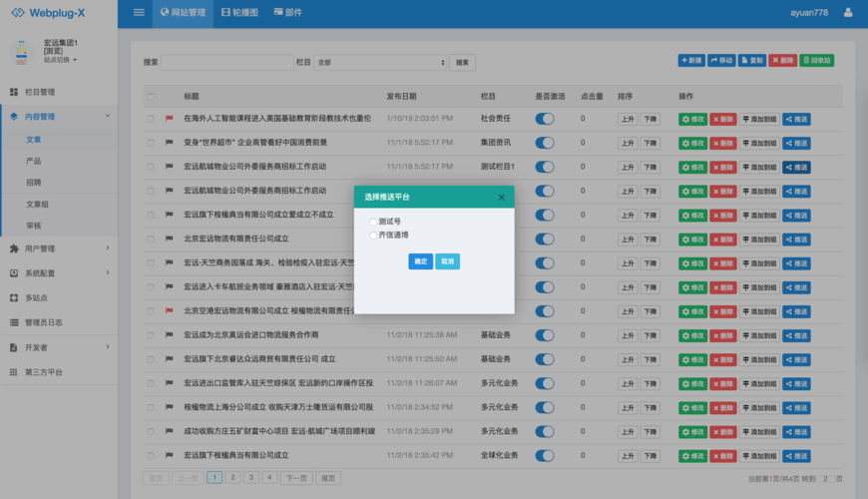Screen dimensions: 868x499
Task: Click the red flag on the first article row
Action: pyautogui.click(x=169, y=119)
